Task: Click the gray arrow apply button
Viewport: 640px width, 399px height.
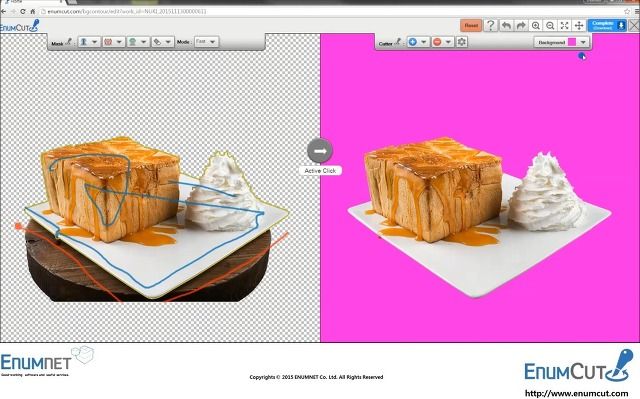Action: [320, 151]
